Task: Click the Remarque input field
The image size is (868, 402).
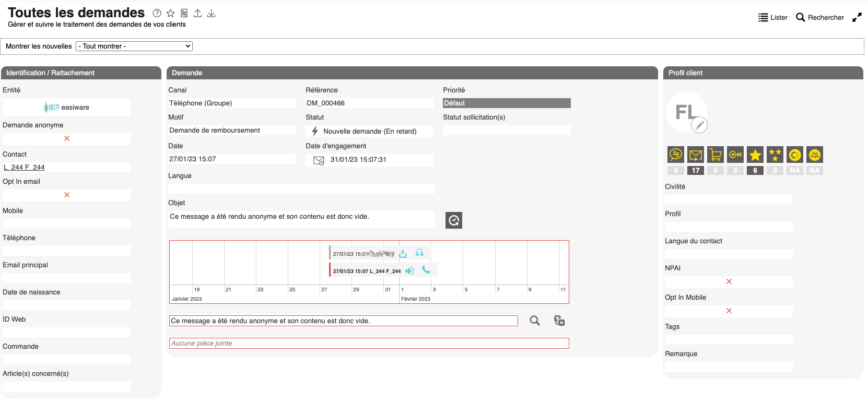Action: (x=729, y=367)
